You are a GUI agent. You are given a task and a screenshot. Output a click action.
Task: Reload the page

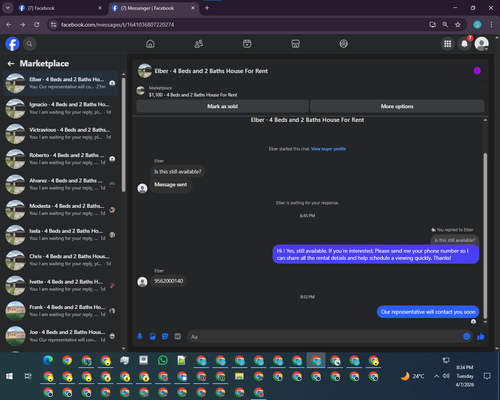click(37, 24)
